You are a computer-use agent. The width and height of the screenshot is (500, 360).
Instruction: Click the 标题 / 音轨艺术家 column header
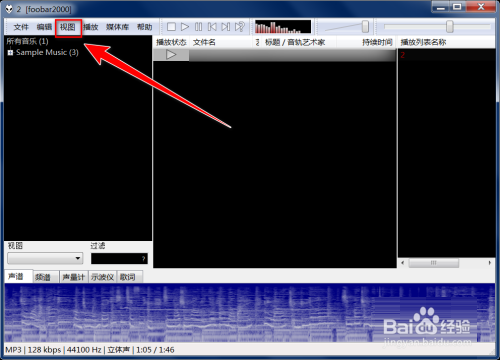[x=295, y=42]
